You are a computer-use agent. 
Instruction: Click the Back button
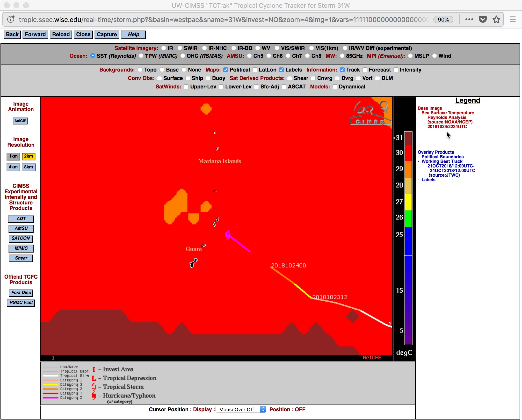coord(12,34)
